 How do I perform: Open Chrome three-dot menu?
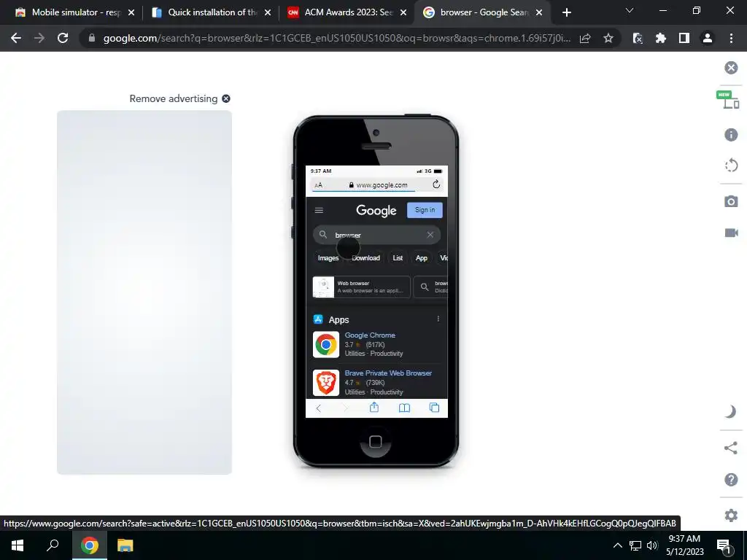(x=731, y=38)
